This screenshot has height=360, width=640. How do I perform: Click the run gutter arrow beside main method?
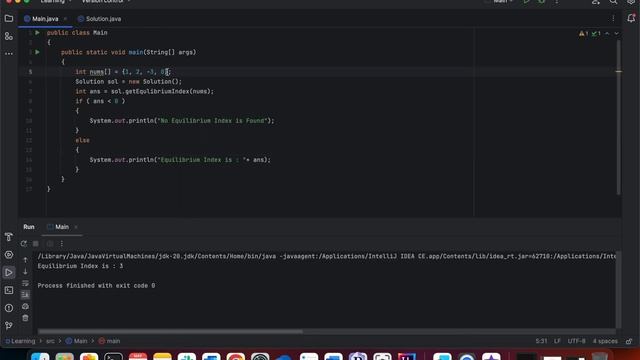[x=37, y=52]
